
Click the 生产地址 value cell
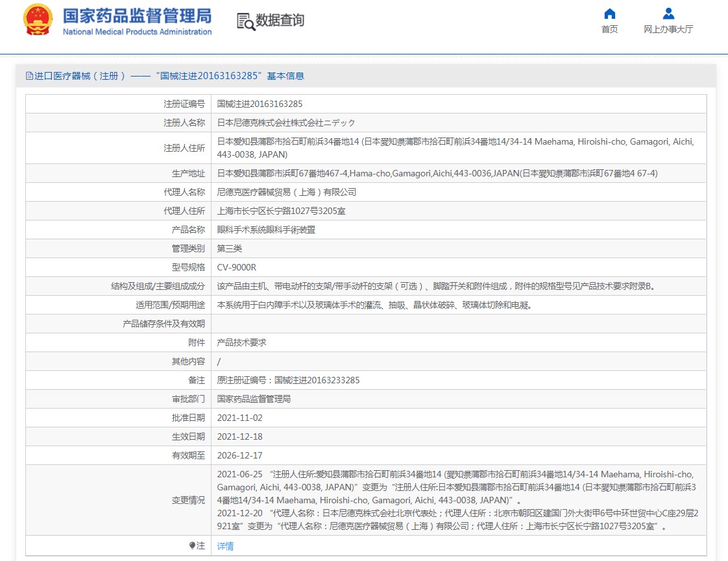[437, 173]
